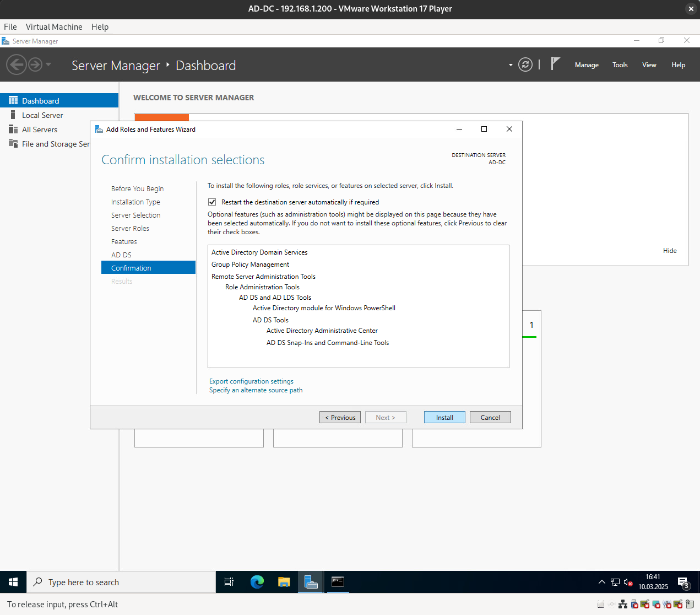Open the dropdown arrow beside refresh

(x=511, y=65)
